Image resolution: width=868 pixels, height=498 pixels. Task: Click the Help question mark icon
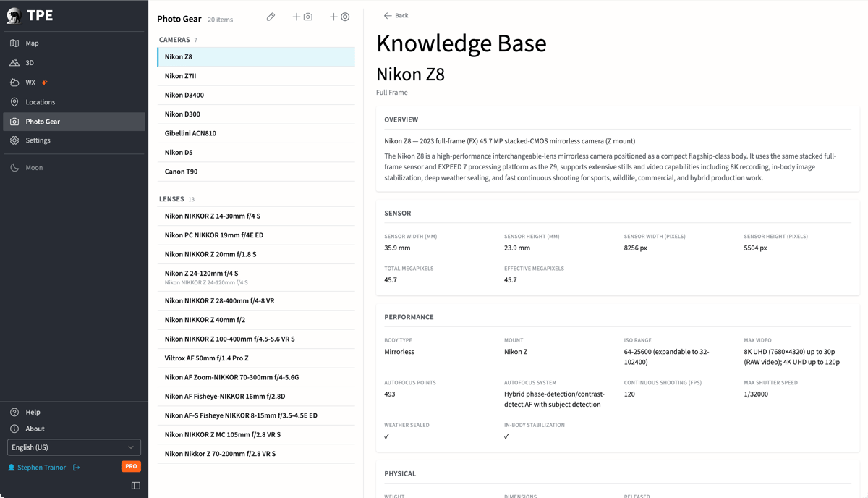pyautogui.click(x=14, y=412)
